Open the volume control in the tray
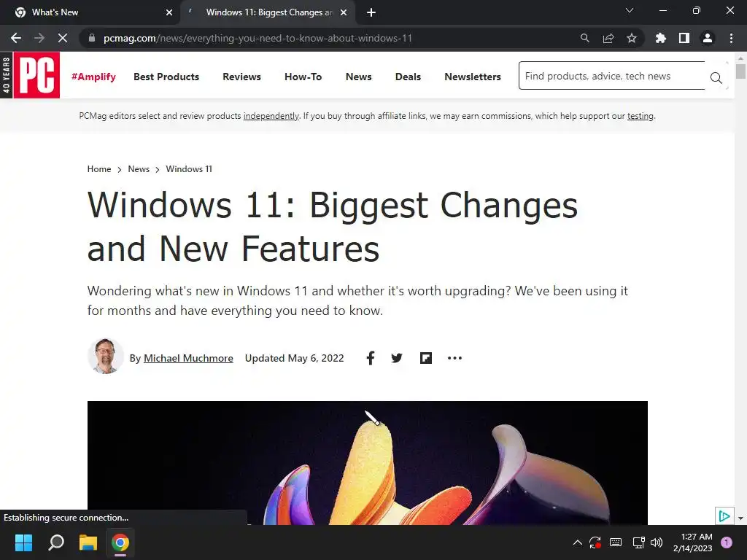Image resolution: width=747 pixels, height=560 pixels. point(657,542)
